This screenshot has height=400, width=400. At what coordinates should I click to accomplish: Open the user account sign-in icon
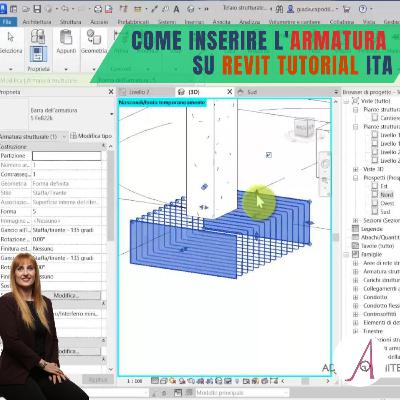click(290, 9)
